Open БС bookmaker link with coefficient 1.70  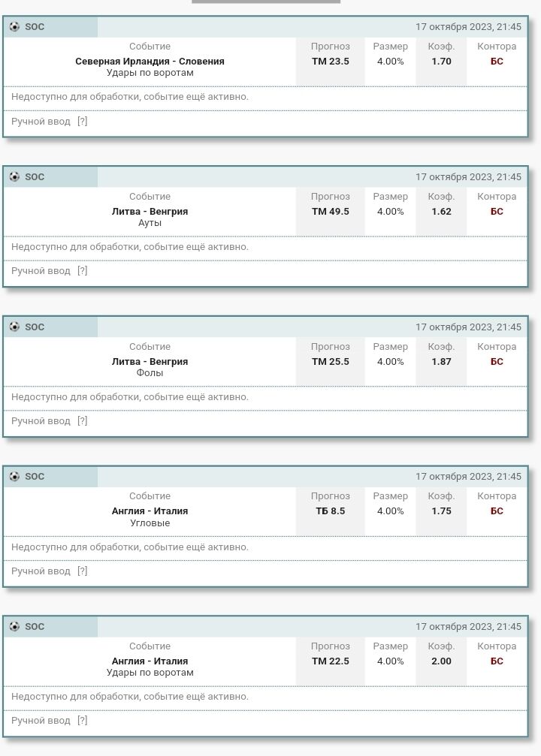coord(497,62)
